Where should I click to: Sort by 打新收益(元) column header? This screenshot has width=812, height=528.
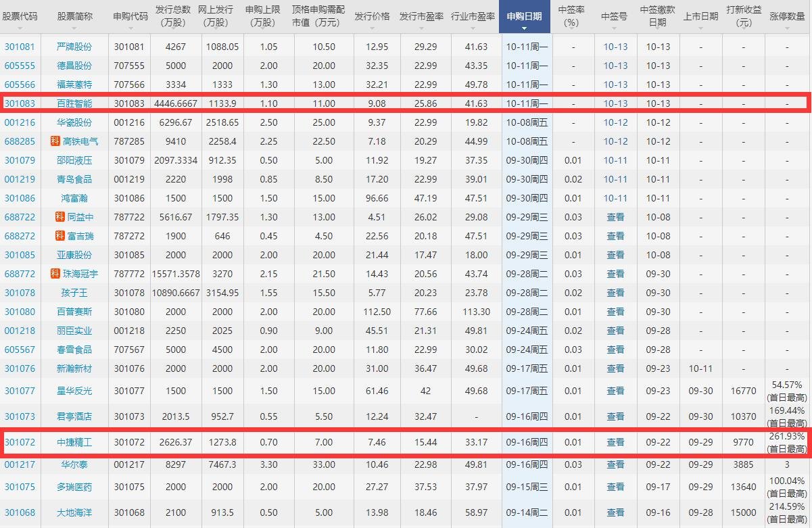744,16
